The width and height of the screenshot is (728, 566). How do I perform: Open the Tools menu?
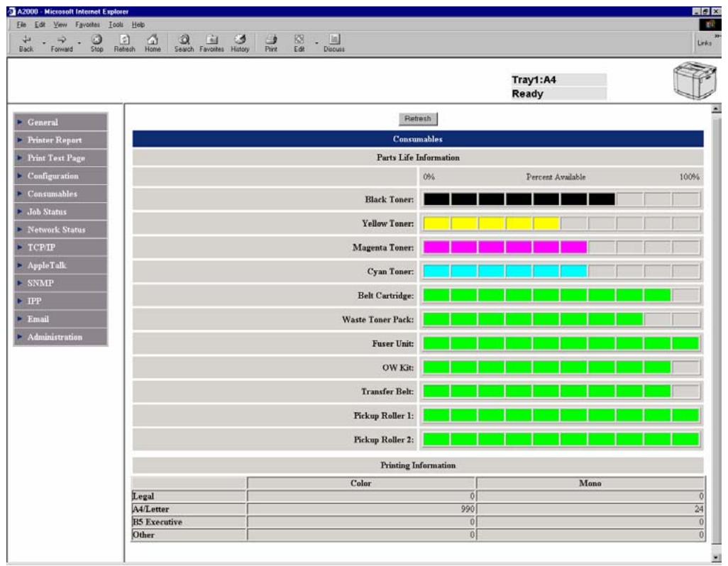point(116,25)
